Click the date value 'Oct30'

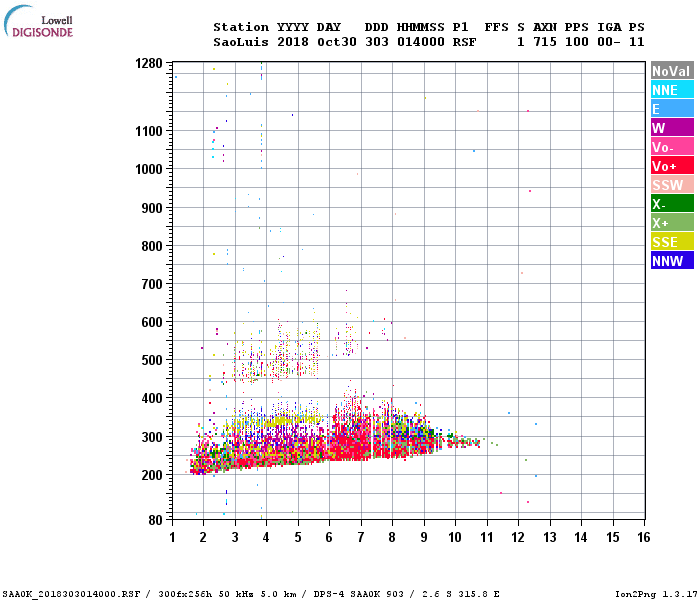point(337,42)
